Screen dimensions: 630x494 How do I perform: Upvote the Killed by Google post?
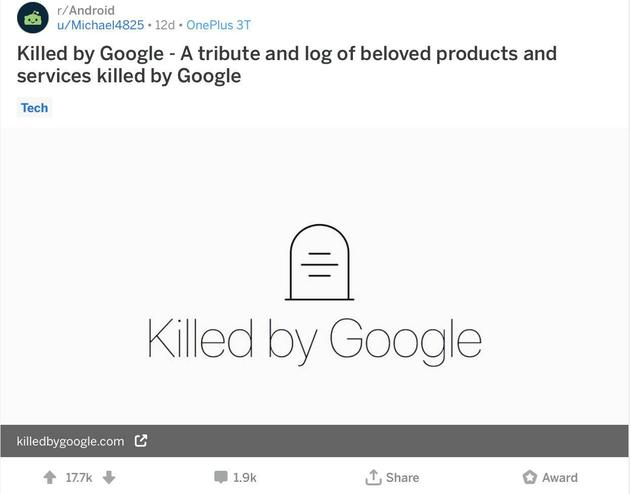click(49, 478)
